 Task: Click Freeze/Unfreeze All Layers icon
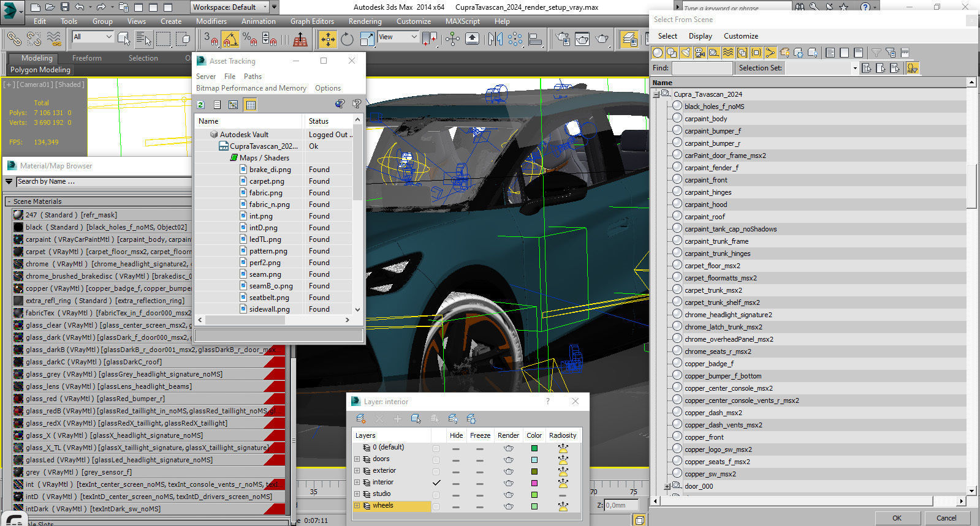point(471,419)
